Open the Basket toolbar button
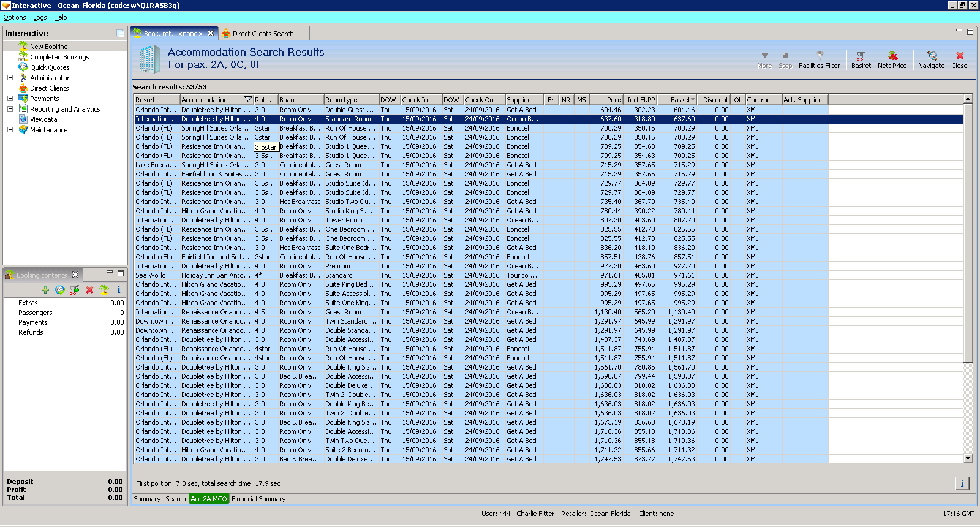Screen dimensions: 980x527 click(861, 59)
